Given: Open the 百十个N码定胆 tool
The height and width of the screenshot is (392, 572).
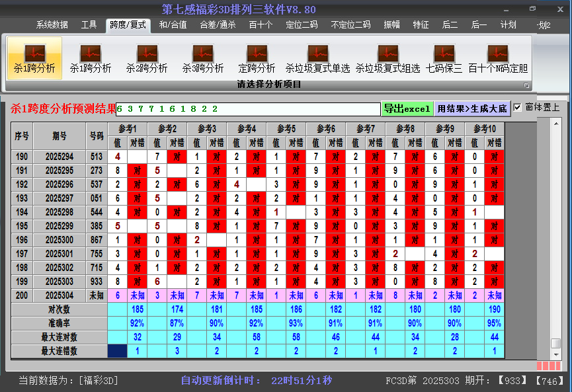Looking at the screenshot, I should pyautogui.click(x=497, y=58).
